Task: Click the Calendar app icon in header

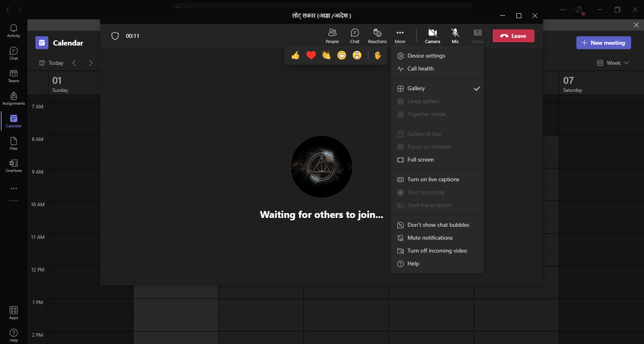Action: pos(42,43)
